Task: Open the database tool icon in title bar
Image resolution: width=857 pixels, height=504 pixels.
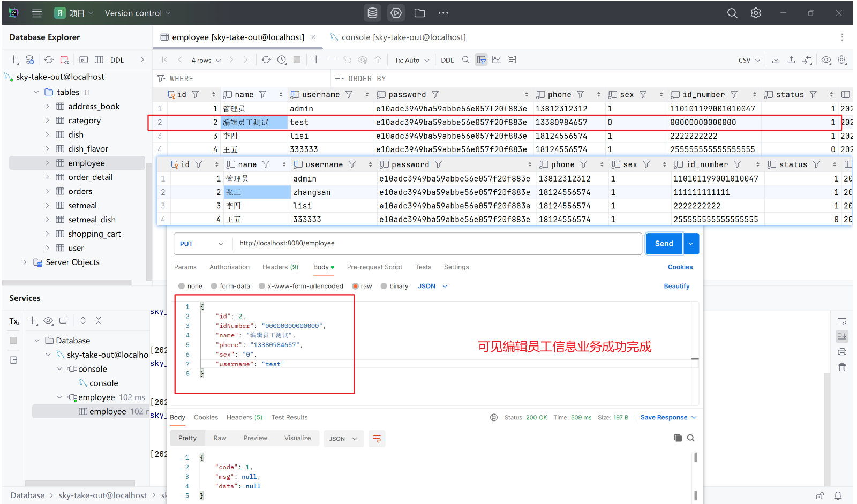Action: point(372,13)
